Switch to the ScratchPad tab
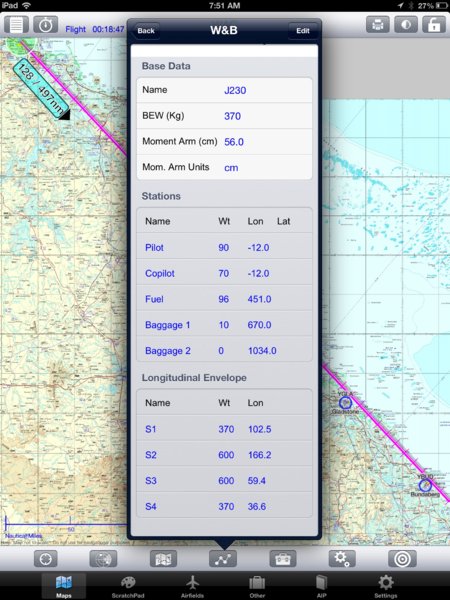This screenshot has width=450, height=600. tap(128, 586)
